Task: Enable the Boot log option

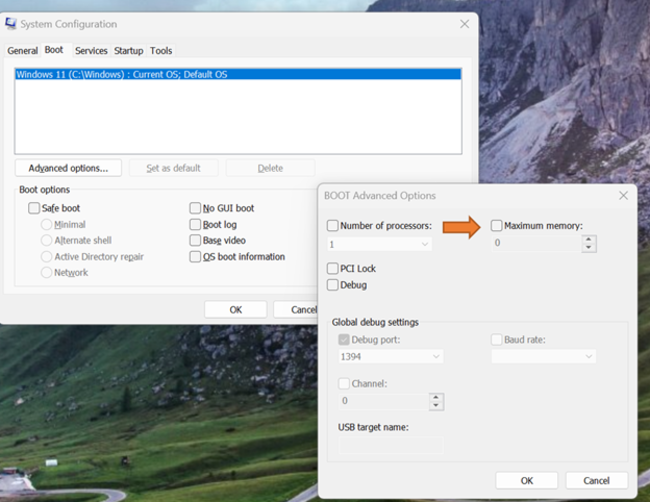Action: click(x=195, y=225)
